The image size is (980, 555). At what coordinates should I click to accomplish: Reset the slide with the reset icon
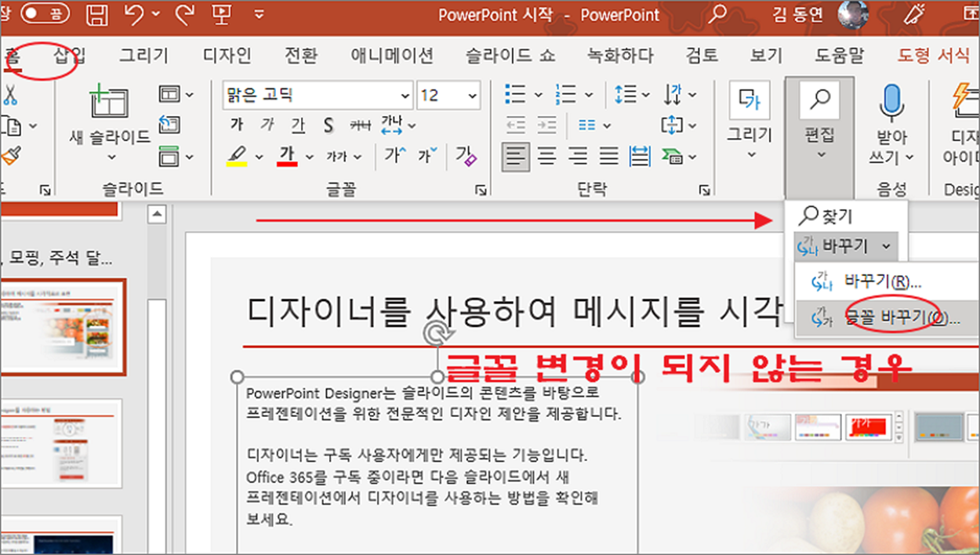pyautogui.click(x=169, y=125)
